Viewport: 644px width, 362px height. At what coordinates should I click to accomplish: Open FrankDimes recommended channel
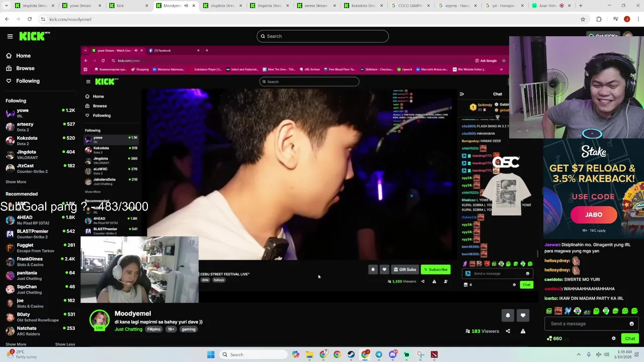click(40, 261)
